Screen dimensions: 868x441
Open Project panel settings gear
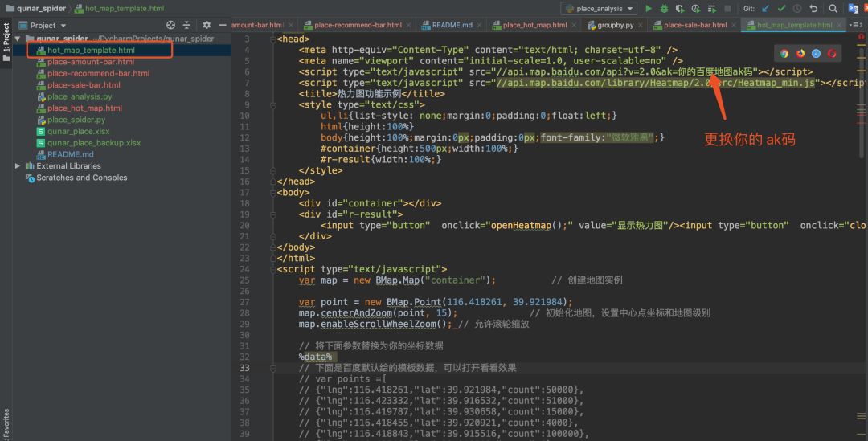click(x=207, y=25)
